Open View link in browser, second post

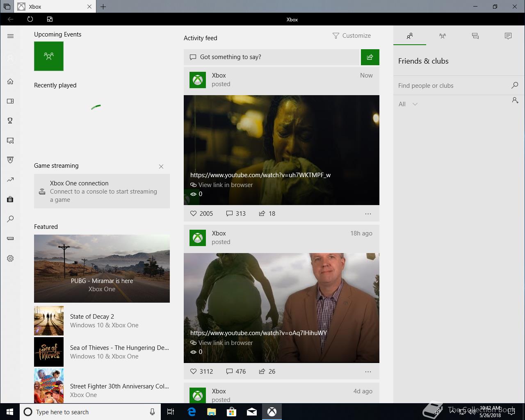(x=221, y=342)
